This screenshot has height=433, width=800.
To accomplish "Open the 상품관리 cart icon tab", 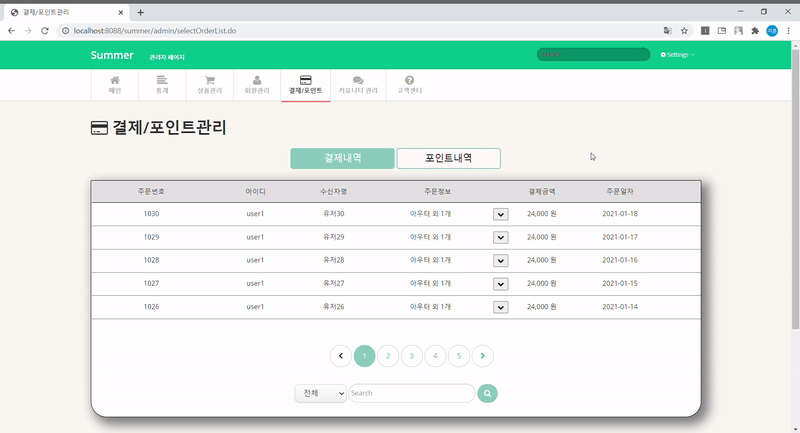I will coord(210,85).
